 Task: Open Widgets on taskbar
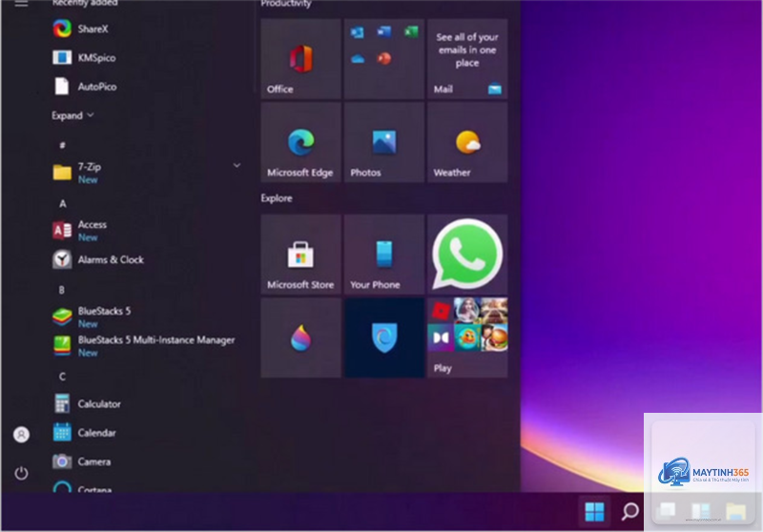pos(701,511)
